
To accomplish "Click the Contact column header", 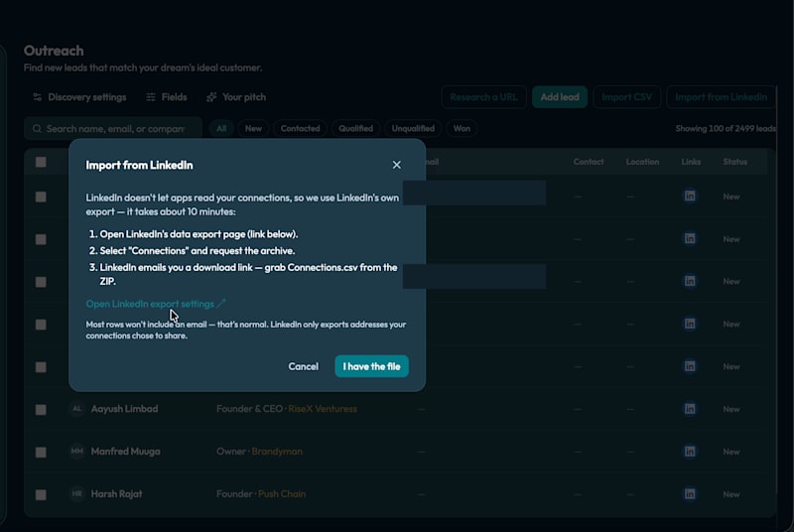I will click(589, 162).
